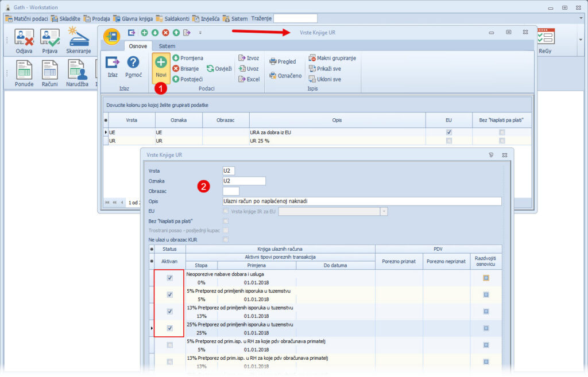
Task: Enable the Ne ulazi u obrazac KUR checkbox
Action: coord(226,239)
